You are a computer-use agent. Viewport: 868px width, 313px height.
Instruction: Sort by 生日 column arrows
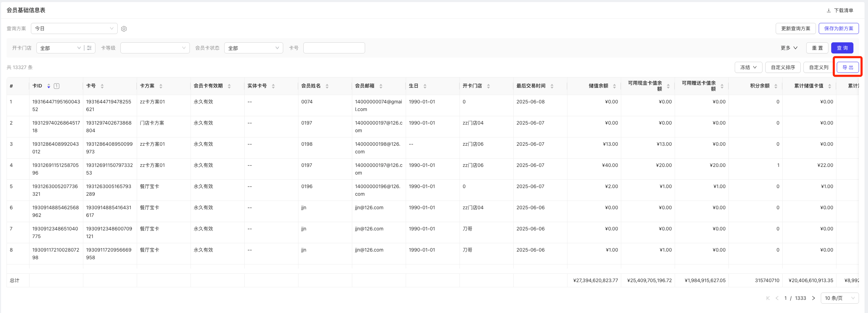pos(425,86)
